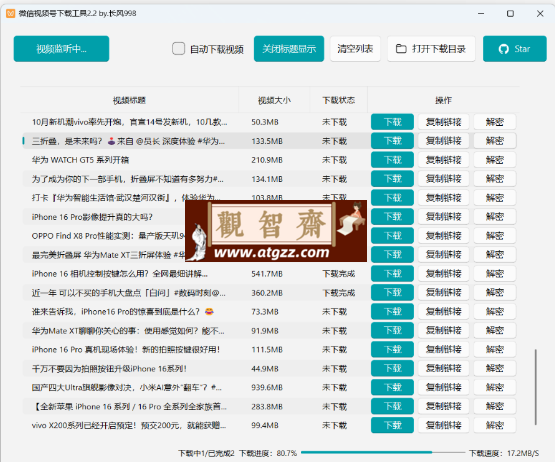Download 全新苹果 iPhone 16 系列 video
This screenshot has width=555, height=462.
pyautogui.click(x=392, y=406)
